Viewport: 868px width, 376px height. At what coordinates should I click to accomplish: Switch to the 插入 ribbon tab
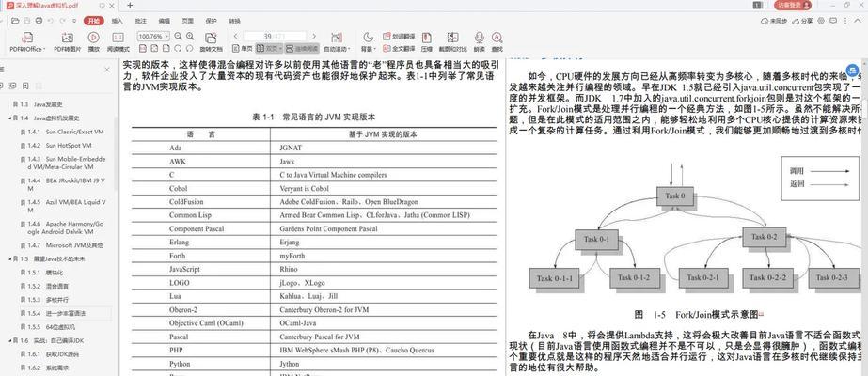(118, 21)
